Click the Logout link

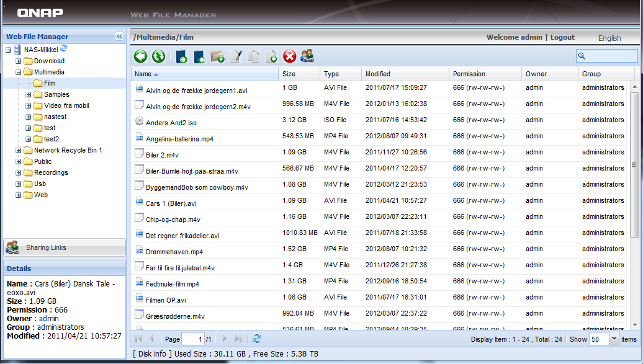click(x=562, y=37)
